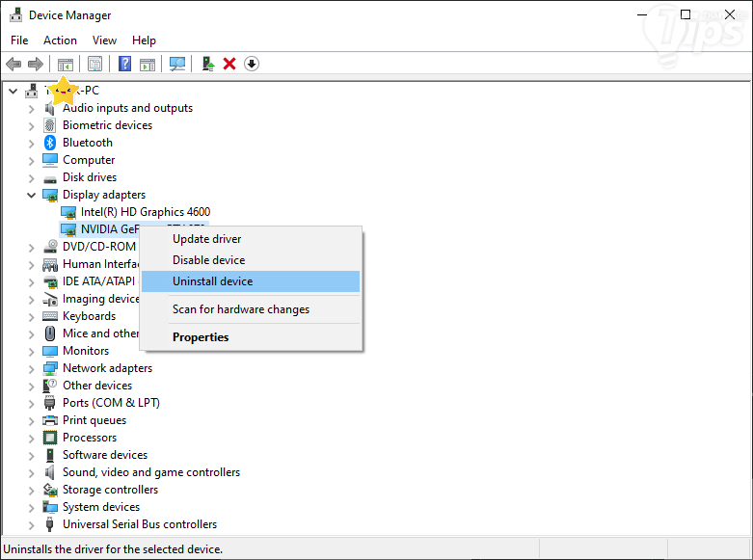Choose Scan for hardware changes
This screenshot has width=753, height=560.
[x=251, y=309]
